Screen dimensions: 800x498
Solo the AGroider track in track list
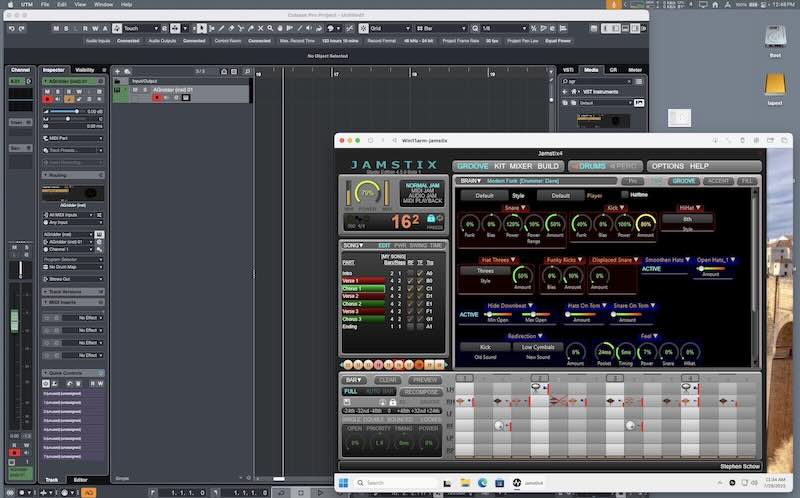point(145,89)
